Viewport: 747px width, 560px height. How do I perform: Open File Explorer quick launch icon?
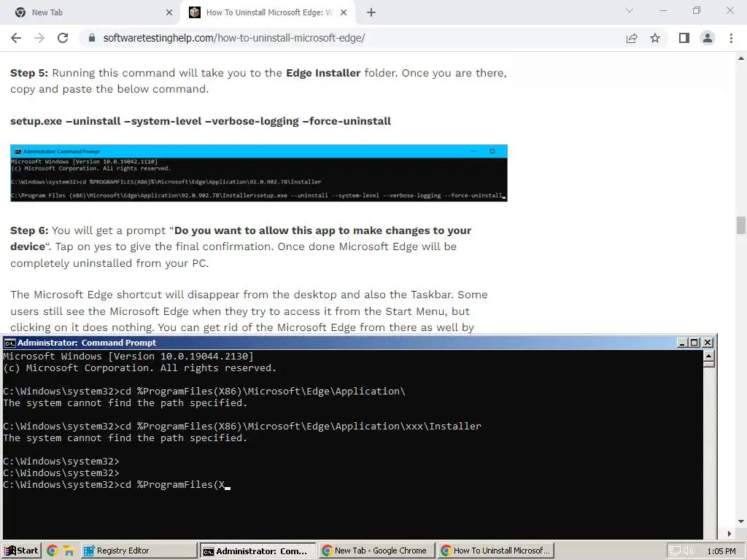pyautogui.click(x=69, y=551)
